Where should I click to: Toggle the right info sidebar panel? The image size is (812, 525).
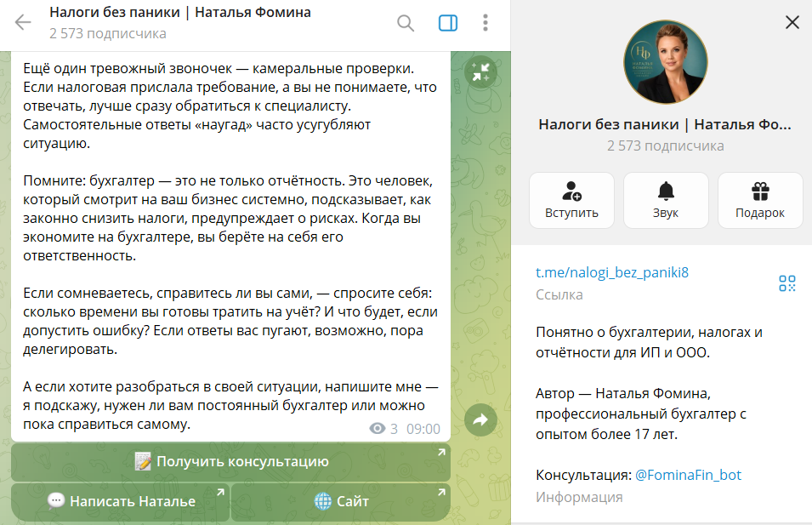point(448,23)
